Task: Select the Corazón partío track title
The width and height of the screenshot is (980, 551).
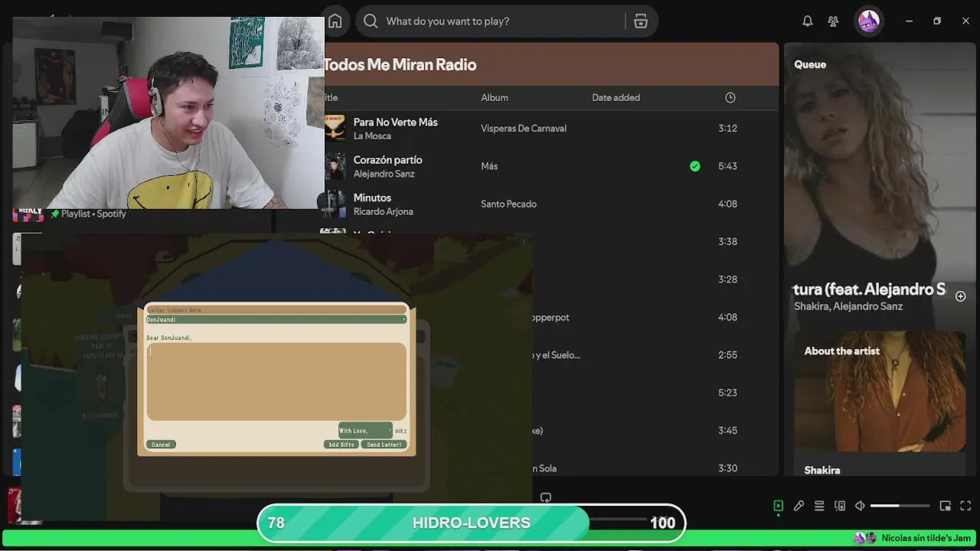Action: coord(387,159)
